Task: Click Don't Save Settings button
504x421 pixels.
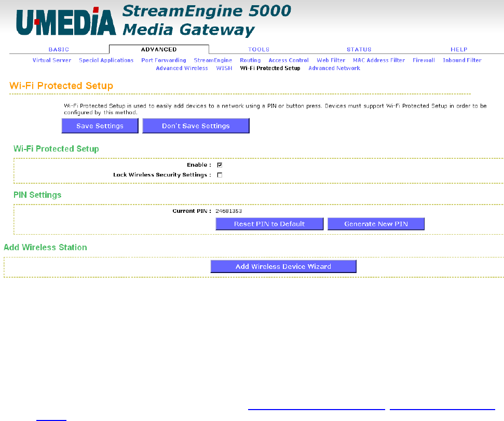Action: tap(196, 126)
